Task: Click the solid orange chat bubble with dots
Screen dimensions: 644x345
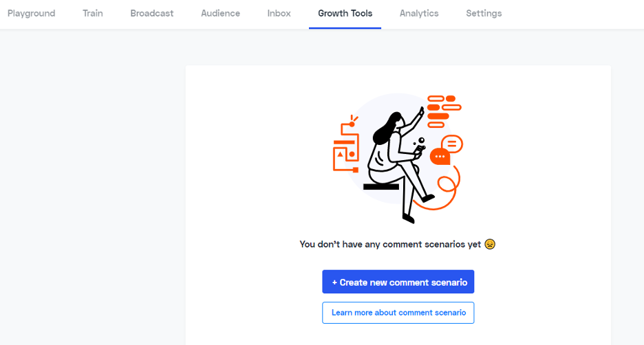Action: click(x=440, y=157)
